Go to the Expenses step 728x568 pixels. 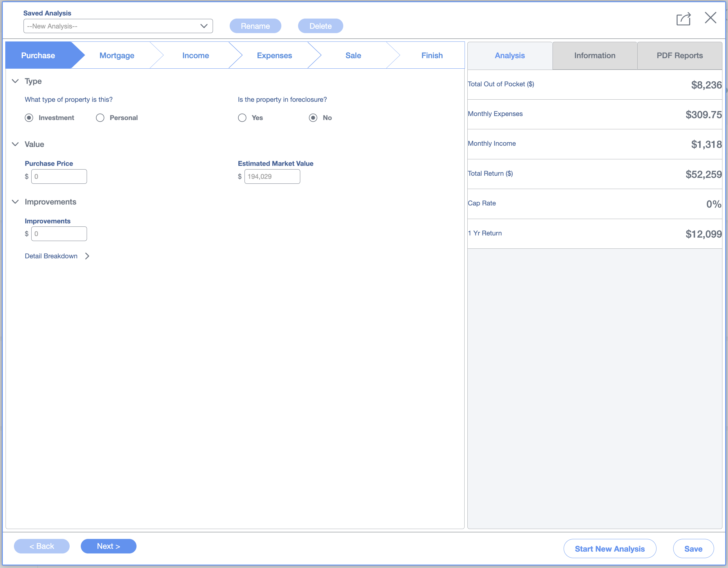274,55
